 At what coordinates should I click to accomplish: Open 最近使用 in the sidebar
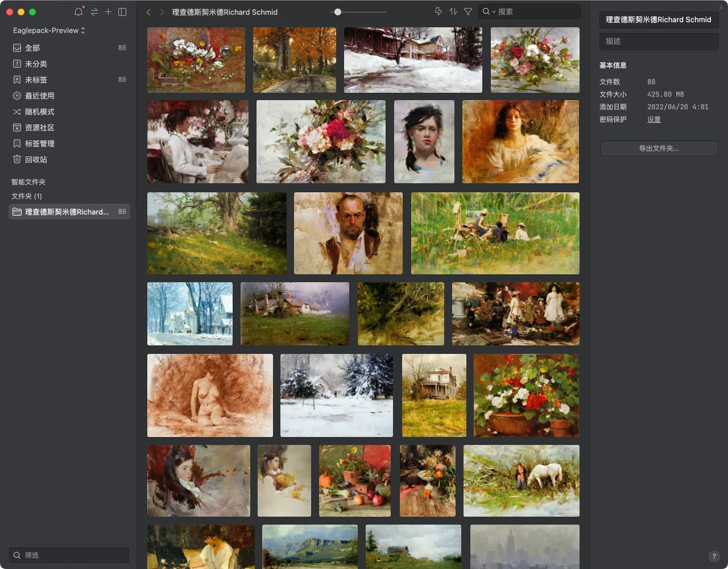[x=69, y=96]
